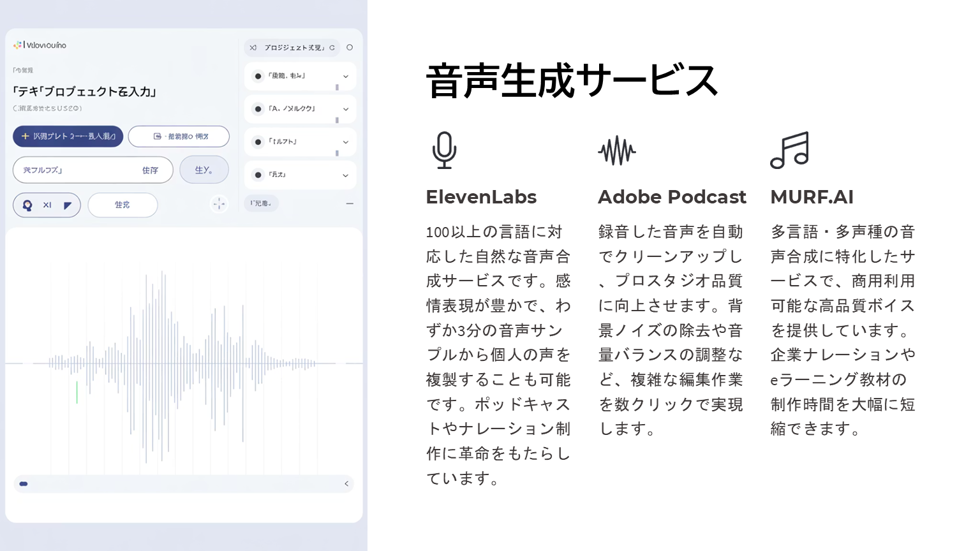The image size is (980, 551).
Task: Expand the second voice row chevron
Action: coord(346,109)
